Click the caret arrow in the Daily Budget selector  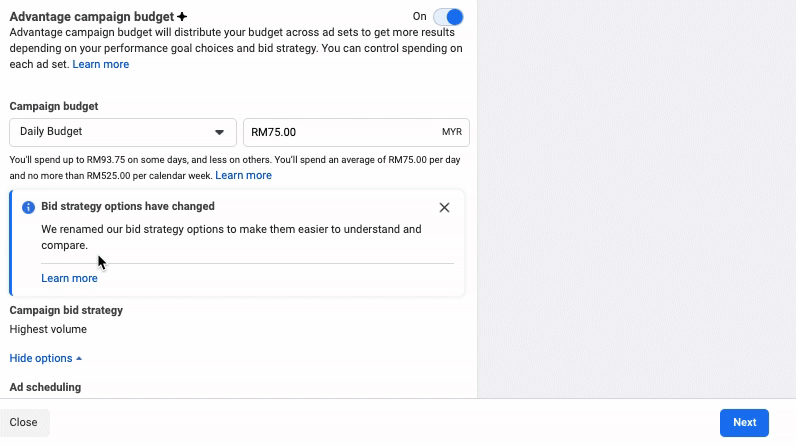click(219, 132)
